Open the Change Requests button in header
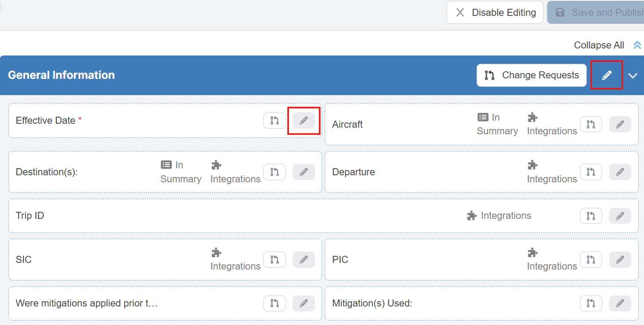 point(531,75)
